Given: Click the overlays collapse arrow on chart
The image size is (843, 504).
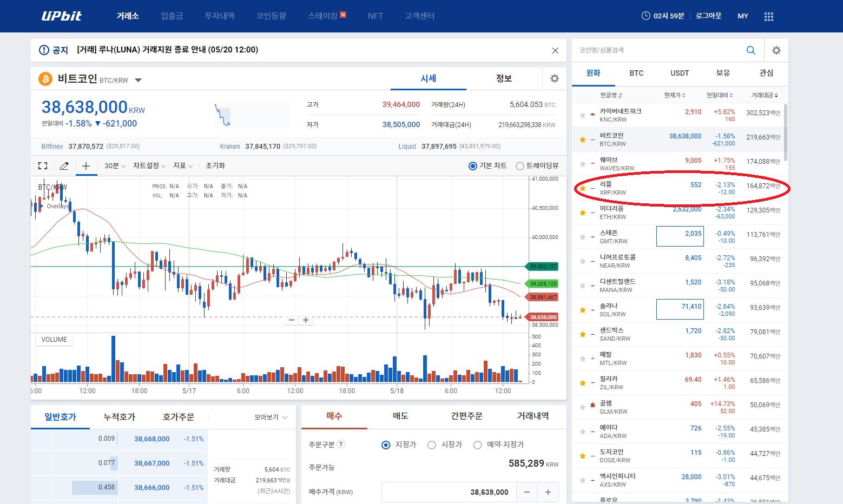Looking at the screenshot, I should (x=42, y=206).
